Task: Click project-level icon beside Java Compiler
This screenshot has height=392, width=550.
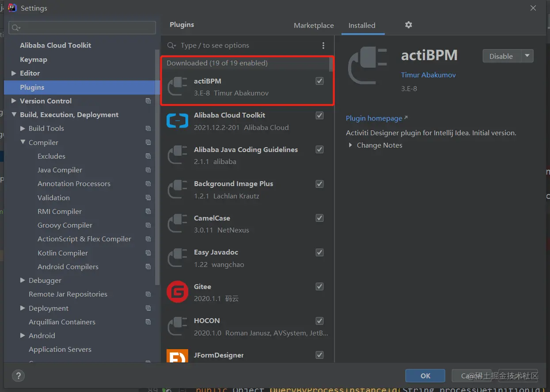Action: click(148, 170)
